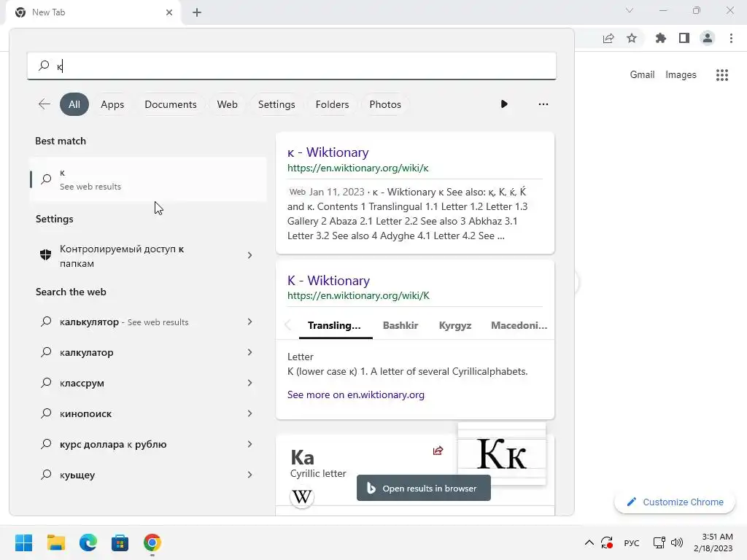Open the three-dots options menu in the search panel
The width and height of the screenshot is (747, 560).
click(543, 104)
